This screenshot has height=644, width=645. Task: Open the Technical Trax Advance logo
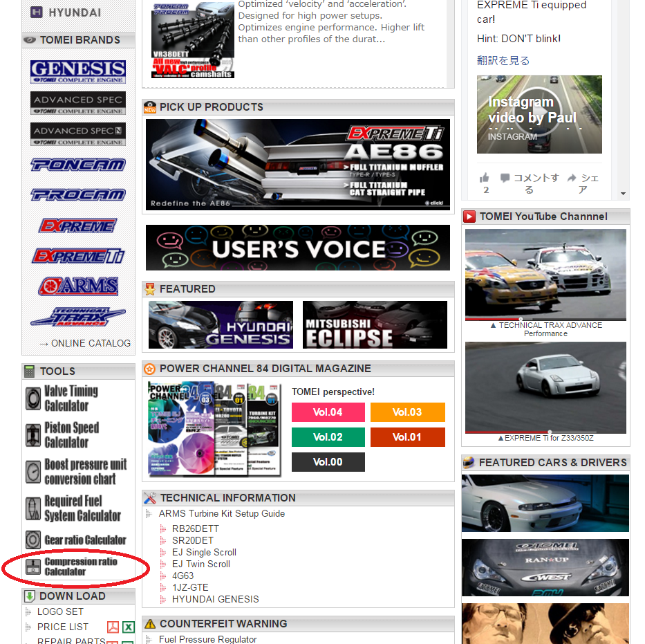(77, 317)
